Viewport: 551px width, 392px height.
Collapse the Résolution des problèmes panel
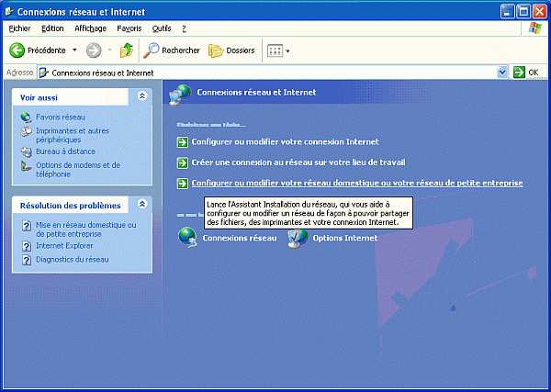click(x=142, y=204)
